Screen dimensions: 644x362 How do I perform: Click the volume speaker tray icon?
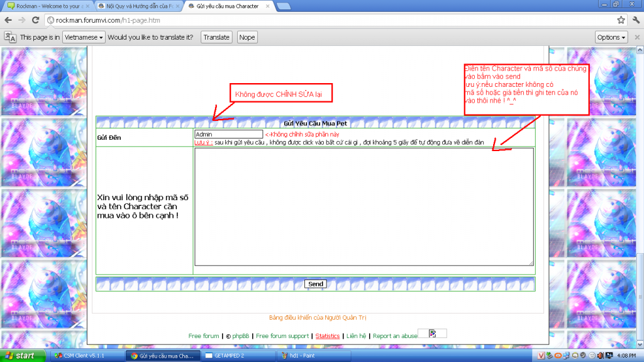tap(601, 356)
